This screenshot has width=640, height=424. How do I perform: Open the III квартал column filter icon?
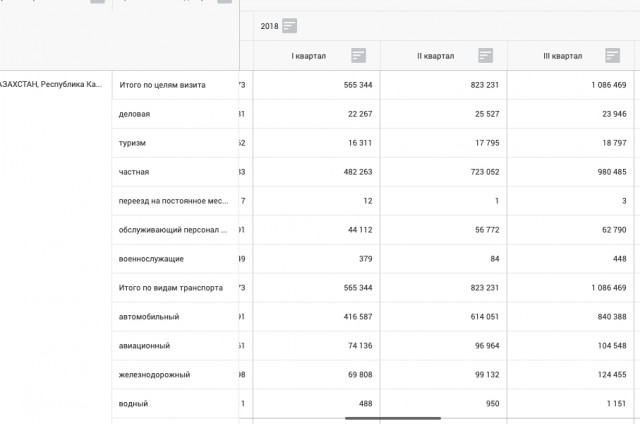pyautogui.click(x=612, y=55)
